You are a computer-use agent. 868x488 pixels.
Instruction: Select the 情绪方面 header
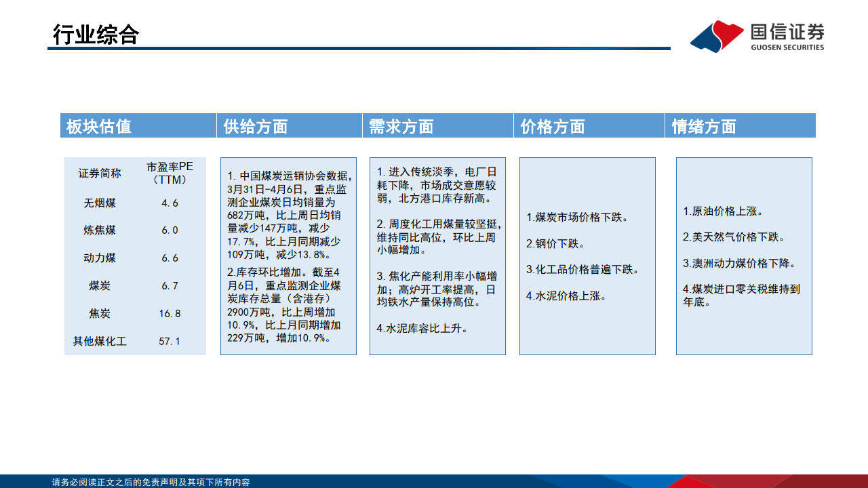[x=741, y=125]
